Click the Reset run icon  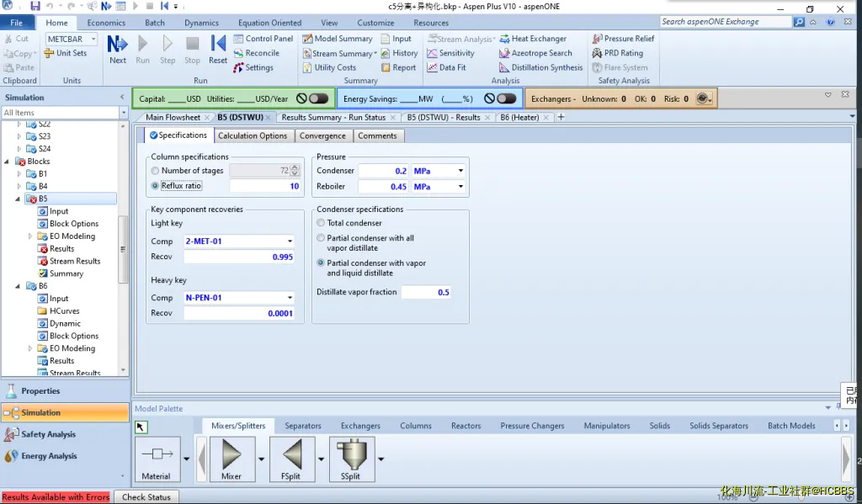point(218,50)
